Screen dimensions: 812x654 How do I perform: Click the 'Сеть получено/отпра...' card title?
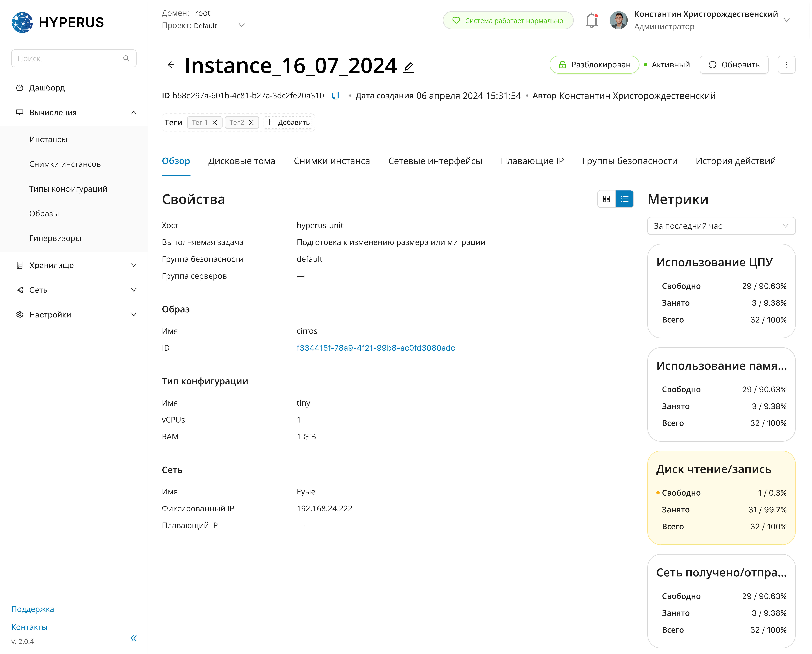721,573
